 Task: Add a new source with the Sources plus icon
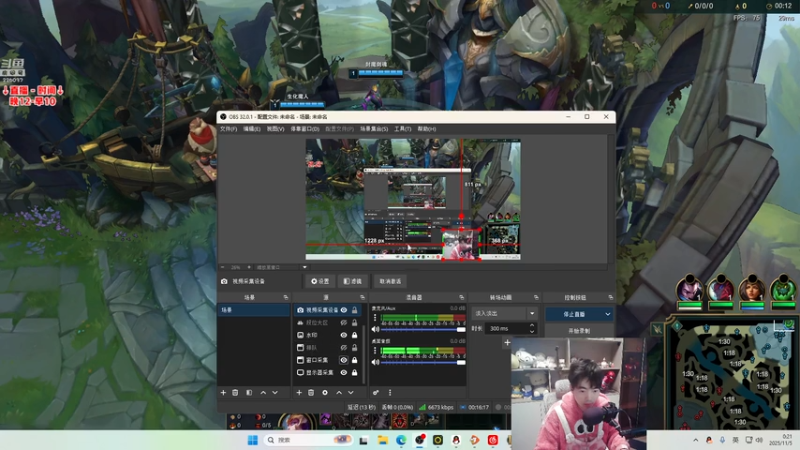click(x=299, y=392)
